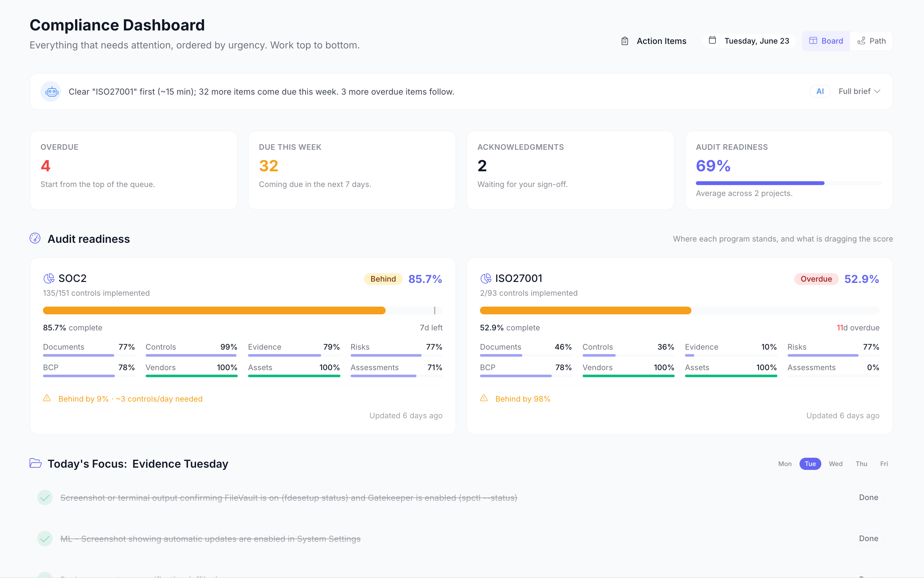Click the Audit Readiness 69% progress bar
This screenshot has height=578, width=924.
tap(789, 183)
